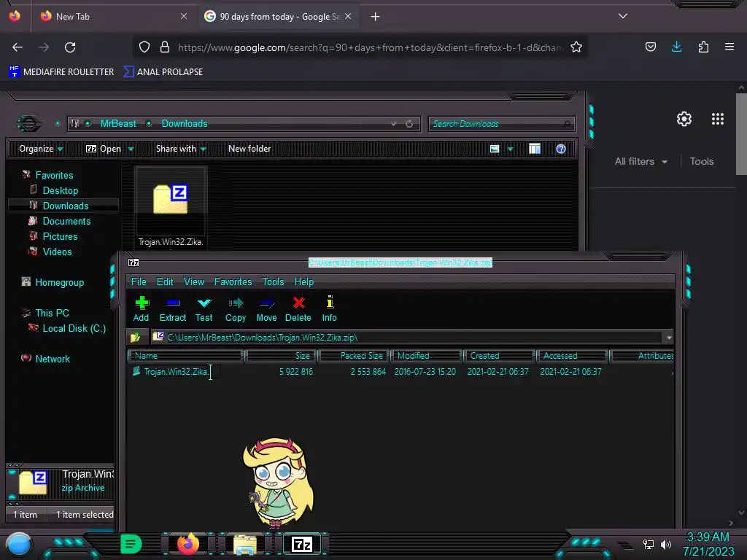Click Open with 7z in Explorer toolbar
Viewport: 747px width, 560px height.
click(x=104, y=149)
